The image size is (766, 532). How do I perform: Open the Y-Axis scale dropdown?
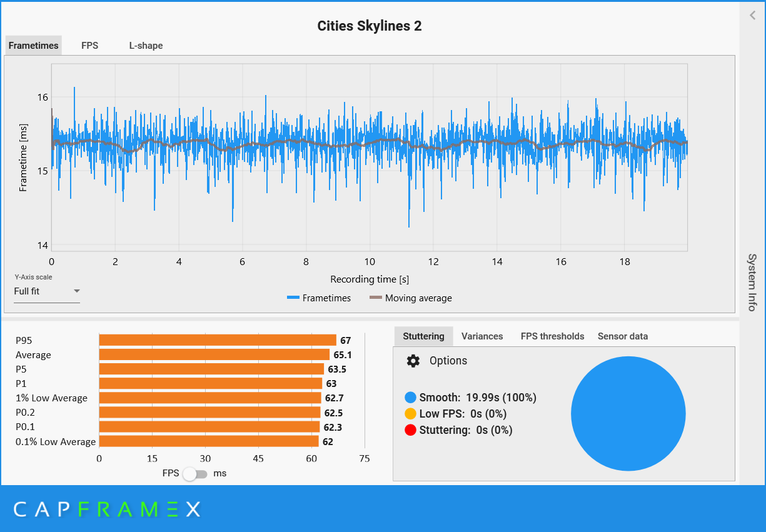[47, 291]
